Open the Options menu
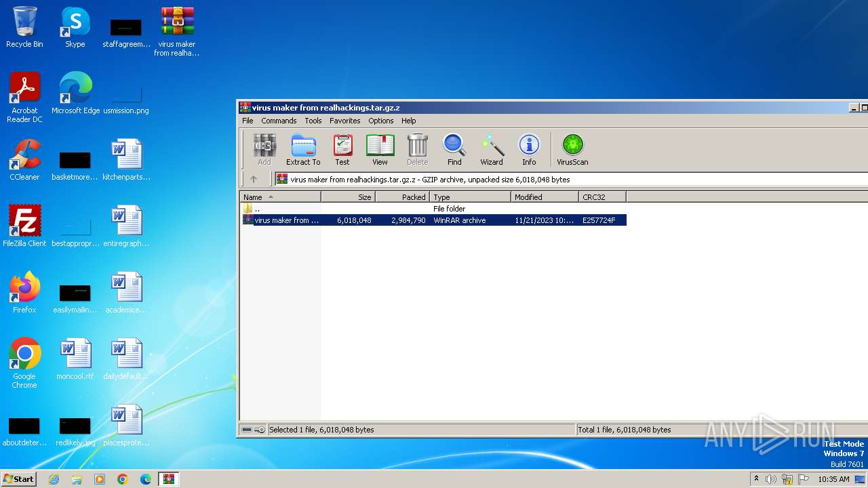 click(x=381, y=121)
